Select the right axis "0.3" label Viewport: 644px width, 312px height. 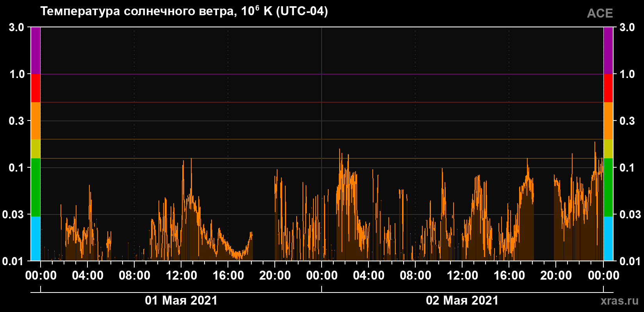tap(627, 121)
